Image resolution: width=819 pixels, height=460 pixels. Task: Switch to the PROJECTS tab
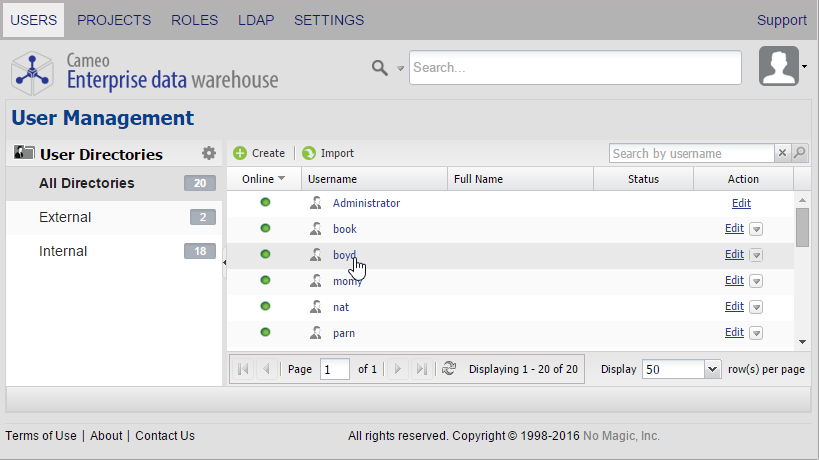point(114,20)
